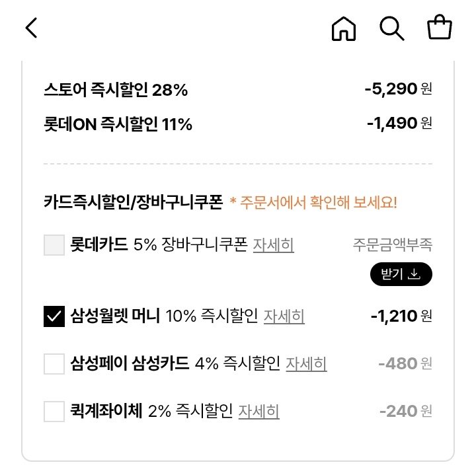Click the -5,290원 store discount amount
This screenshot has height=475, width=476.
click(398, 89)
